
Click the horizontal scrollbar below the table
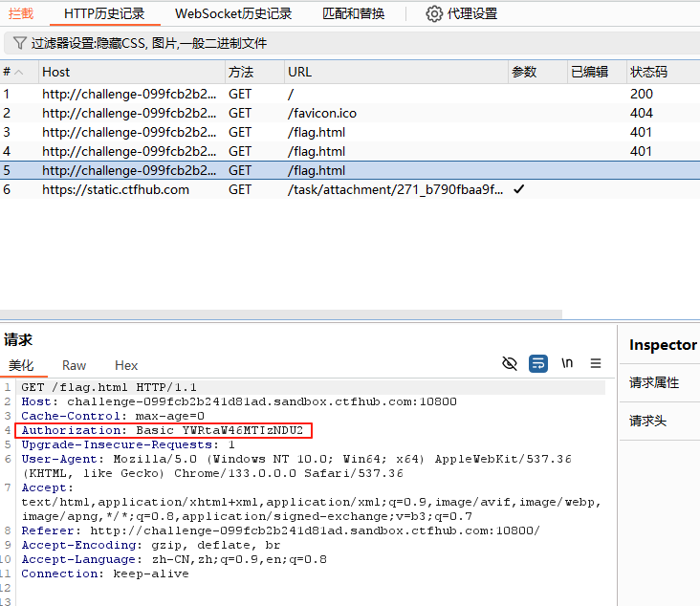coord(281,314)
